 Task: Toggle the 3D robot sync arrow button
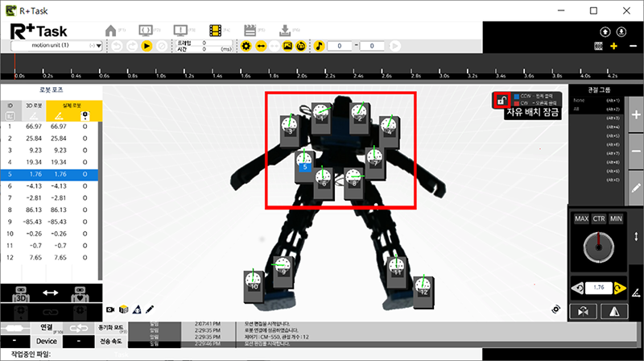pyautogui.click(x=51, y=293)
